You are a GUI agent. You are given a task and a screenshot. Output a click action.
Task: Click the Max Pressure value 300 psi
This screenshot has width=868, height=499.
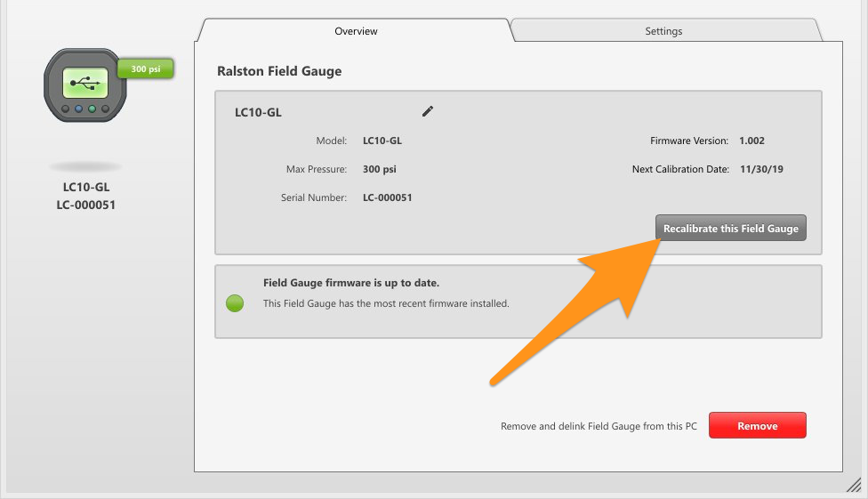coord(379,169)
